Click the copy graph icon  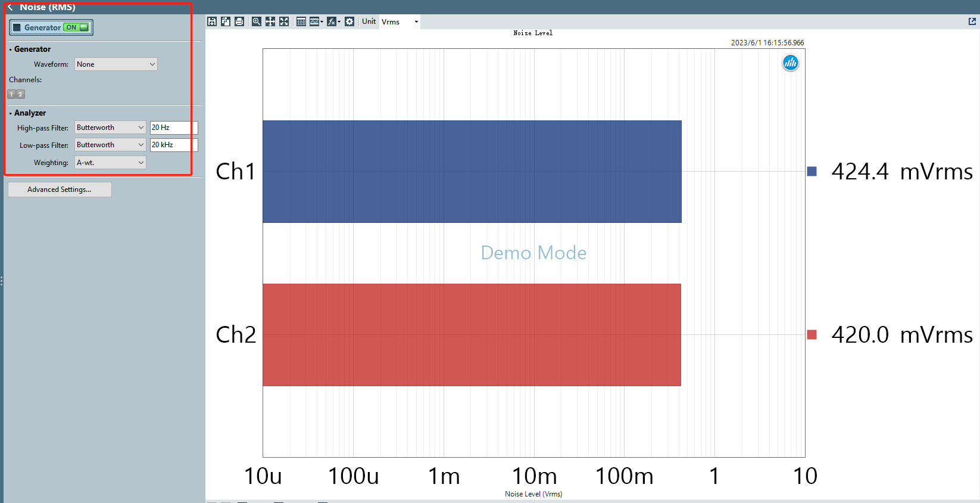[x=226, y=21]
